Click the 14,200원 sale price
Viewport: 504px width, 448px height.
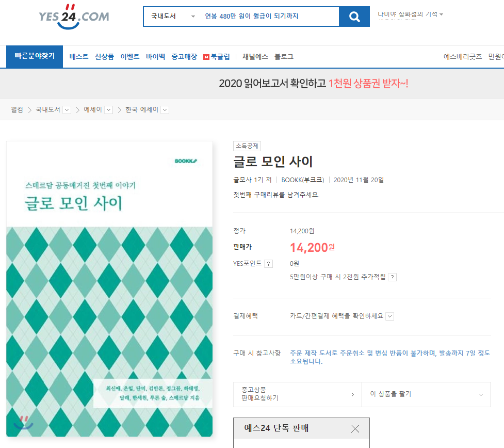[x=312, y=248]
